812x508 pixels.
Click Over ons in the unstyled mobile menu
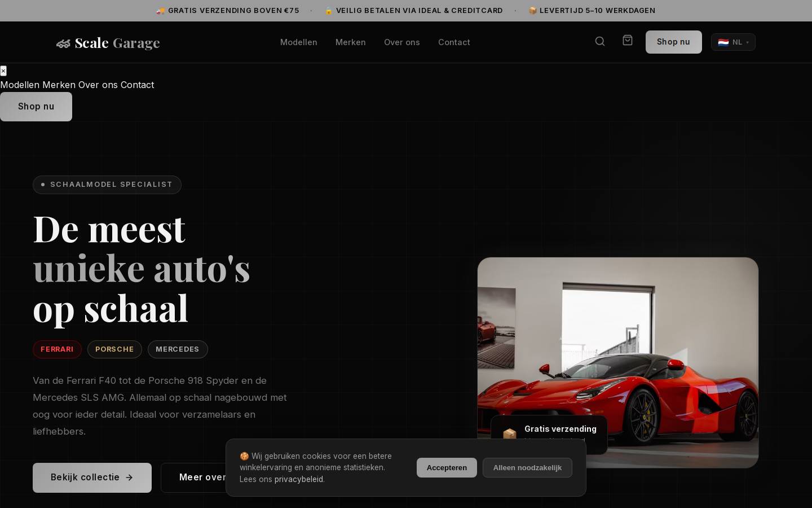[98, 85]
